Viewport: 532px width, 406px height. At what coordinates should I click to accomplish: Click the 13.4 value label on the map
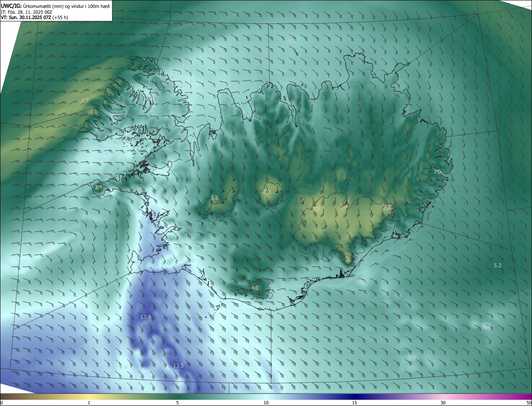point(145,317)
